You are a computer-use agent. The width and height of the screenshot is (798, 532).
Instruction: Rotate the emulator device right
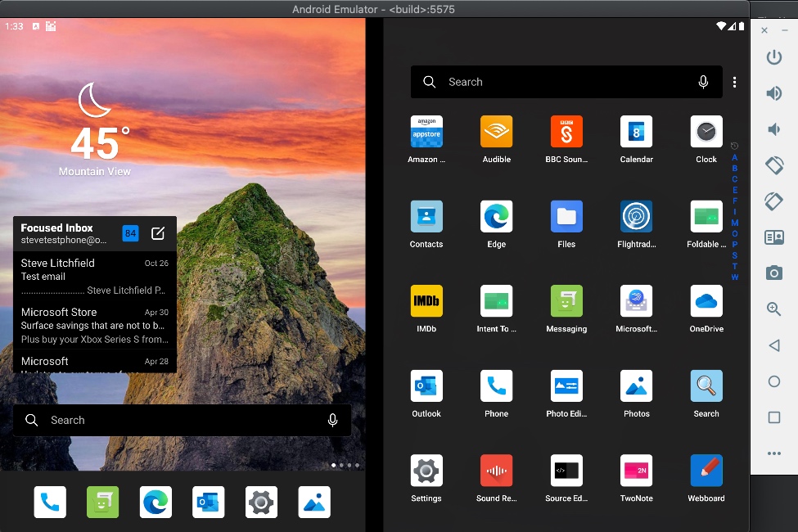point(774,201)
